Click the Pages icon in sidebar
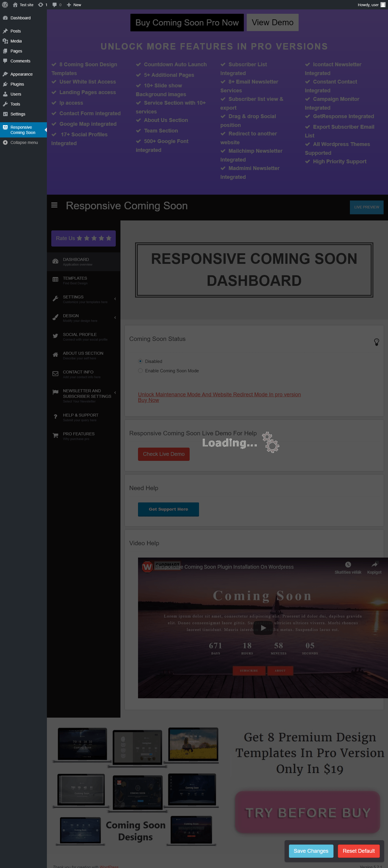Image resolution: width=388 pixels, height=868 pixels. point(5,51)
